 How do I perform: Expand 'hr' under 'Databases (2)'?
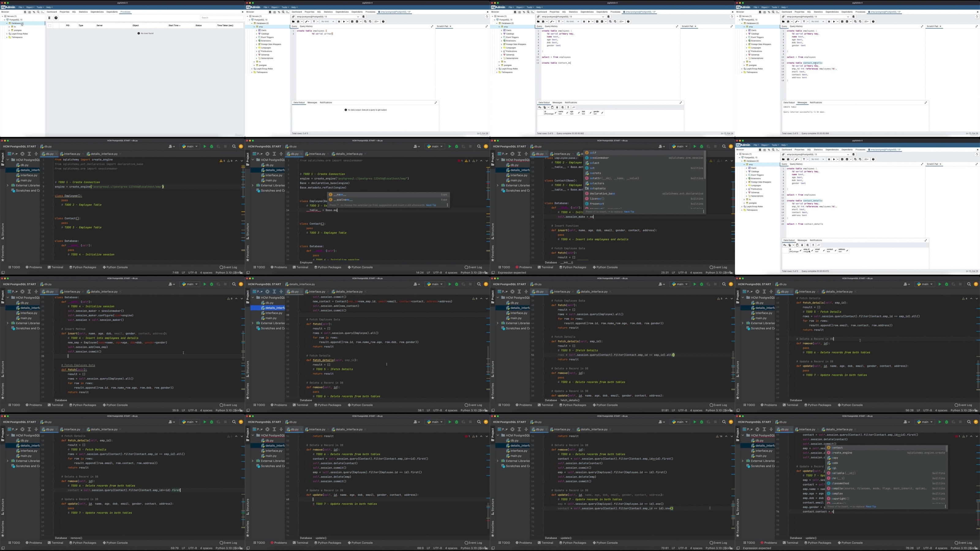click(x=9, y=27)
